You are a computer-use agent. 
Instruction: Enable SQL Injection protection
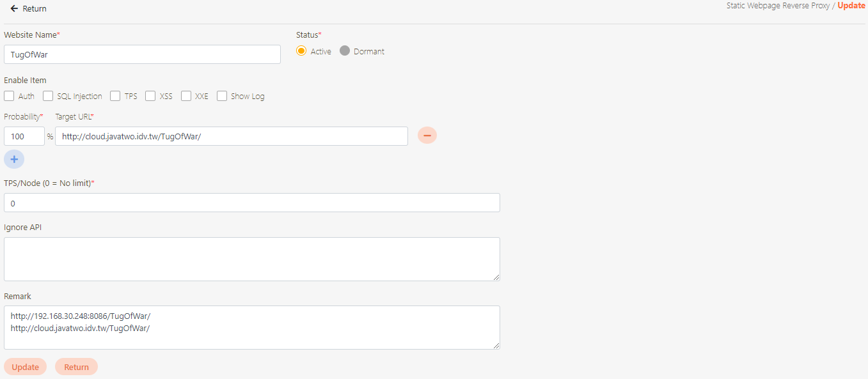(48, 96)
